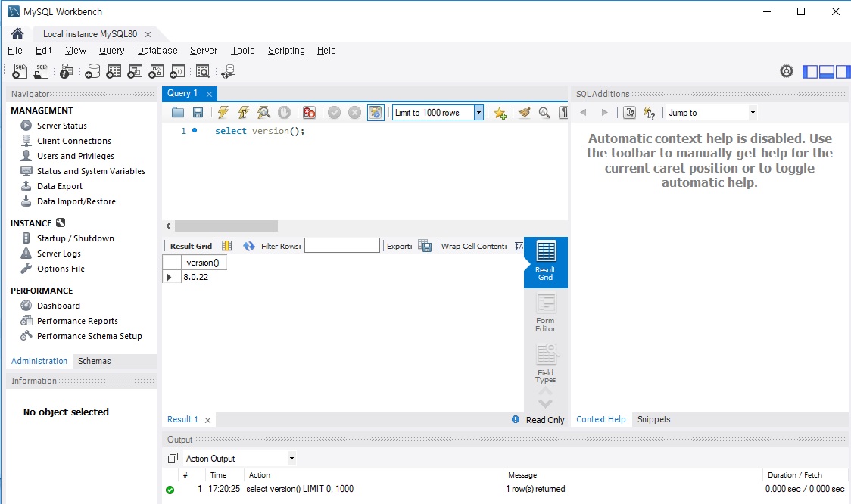Open the File menu

click(x=14, y=51)
